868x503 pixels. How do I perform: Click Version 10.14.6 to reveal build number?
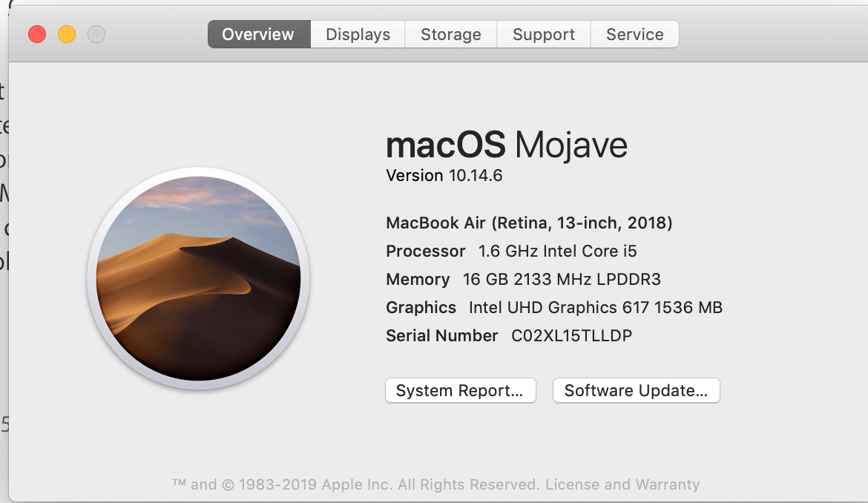coord(444,176)
